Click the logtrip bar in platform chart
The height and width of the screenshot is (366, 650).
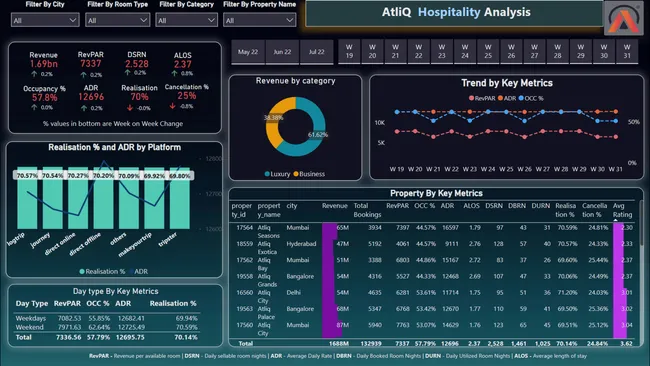pyautogui.click(x=27, y=198)
